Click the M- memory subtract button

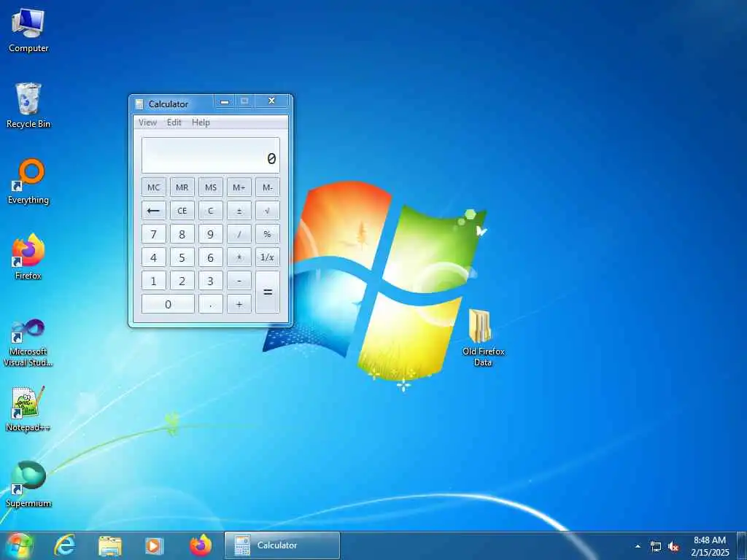point(267,187)
